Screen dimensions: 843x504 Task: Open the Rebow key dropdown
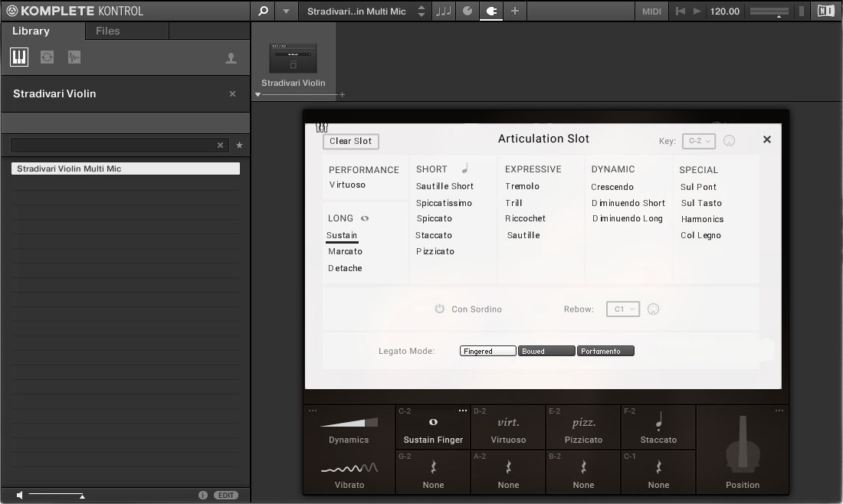coord(624,309)
